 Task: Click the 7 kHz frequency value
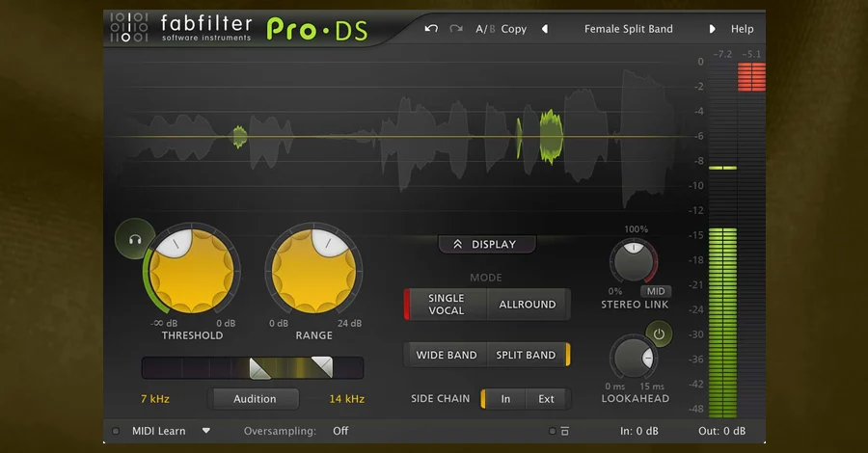(155, 399)
